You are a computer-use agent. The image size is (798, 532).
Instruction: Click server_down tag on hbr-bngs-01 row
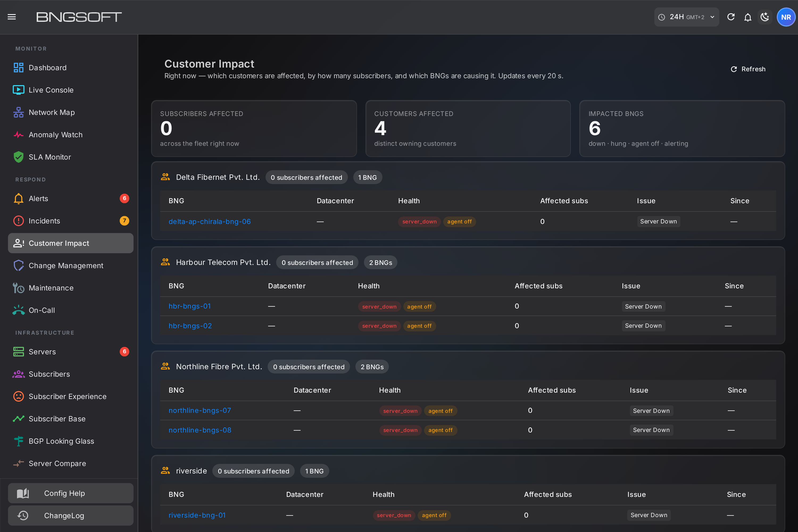point(379,307)
